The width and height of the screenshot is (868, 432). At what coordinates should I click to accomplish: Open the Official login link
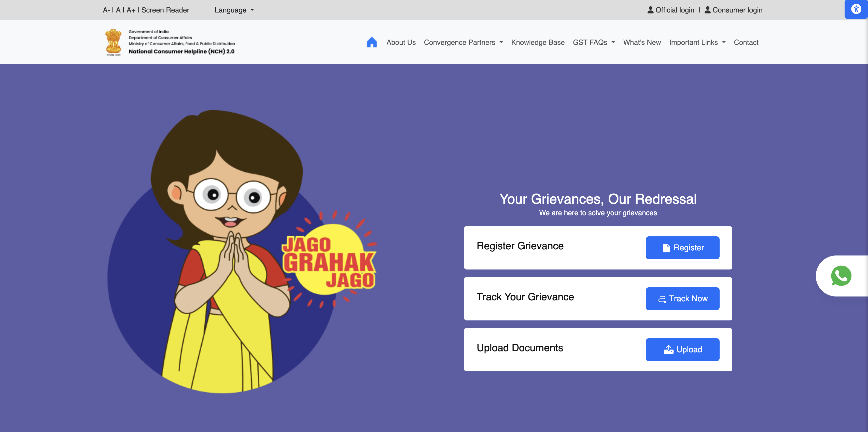(x=674, y=10)
